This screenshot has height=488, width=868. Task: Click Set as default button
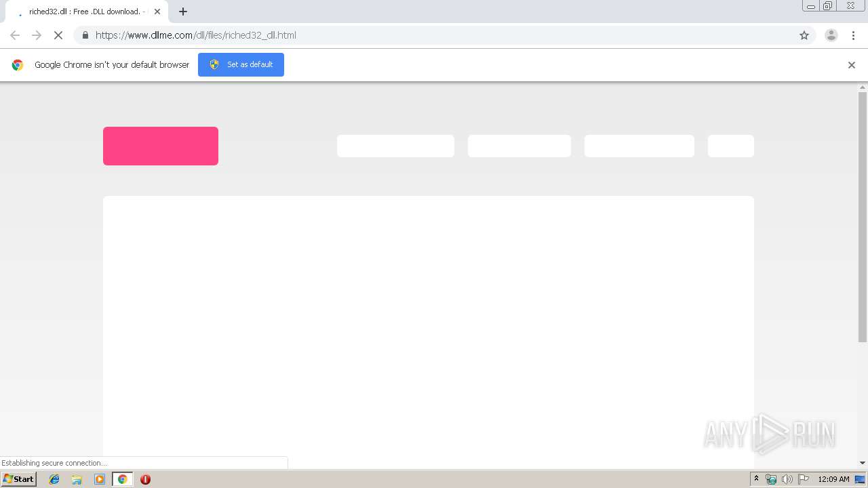pyautogui.click(x=241, y=64)
